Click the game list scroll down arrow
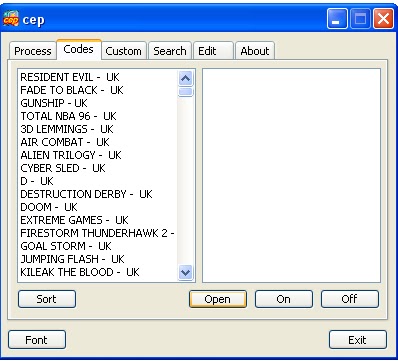Image resolution: width=398 pixels, height=361 pixels. tap(185, 272)
